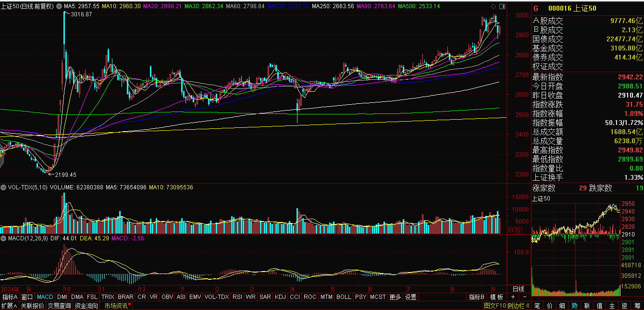The width and height of the screenshot is (644, 310).
Task: Open the 窗口 menu
Action: [27, 297]
